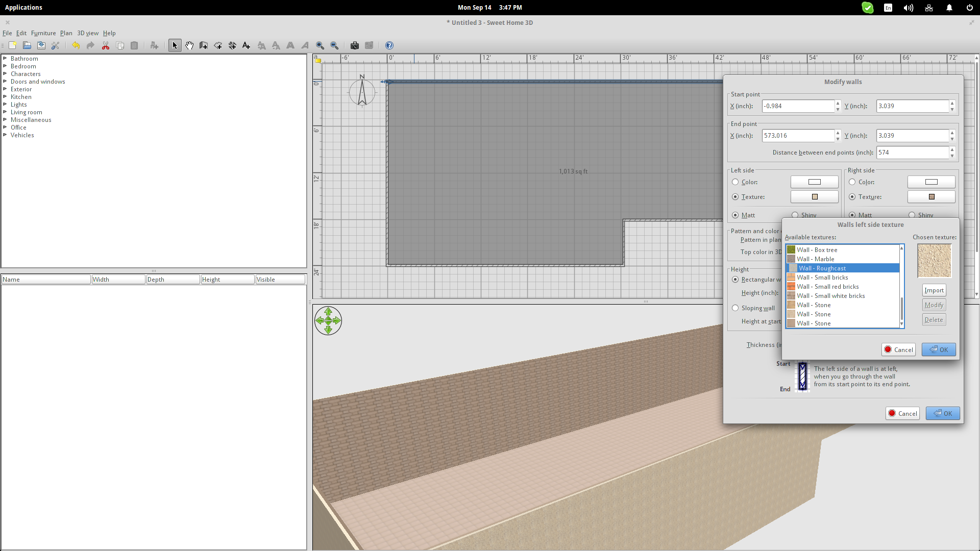Image resolution: width=980 pixels, height=551 pixels.
Task: Click OK in Modify walls dialog
Action: 943,413
